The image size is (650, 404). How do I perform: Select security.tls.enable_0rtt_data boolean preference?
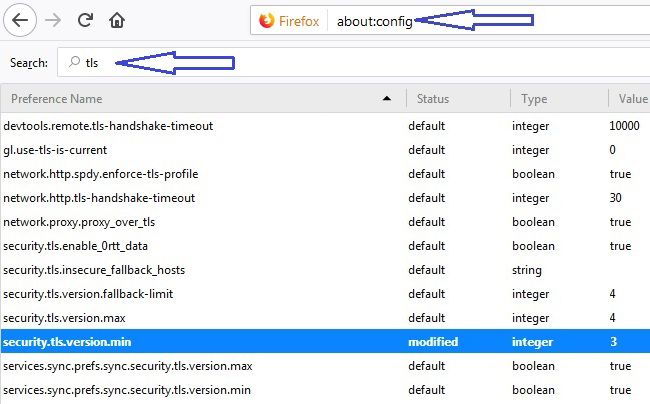325,246
